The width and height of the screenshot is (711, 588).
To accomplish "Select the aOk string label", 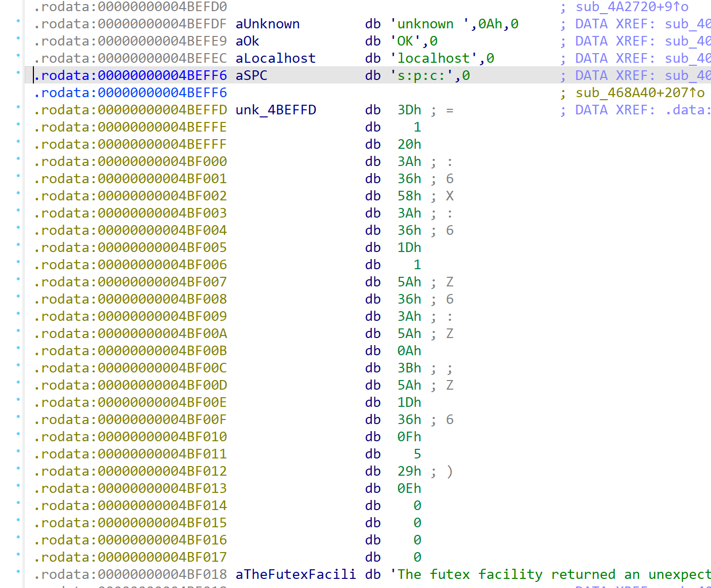I will point(247,41).
